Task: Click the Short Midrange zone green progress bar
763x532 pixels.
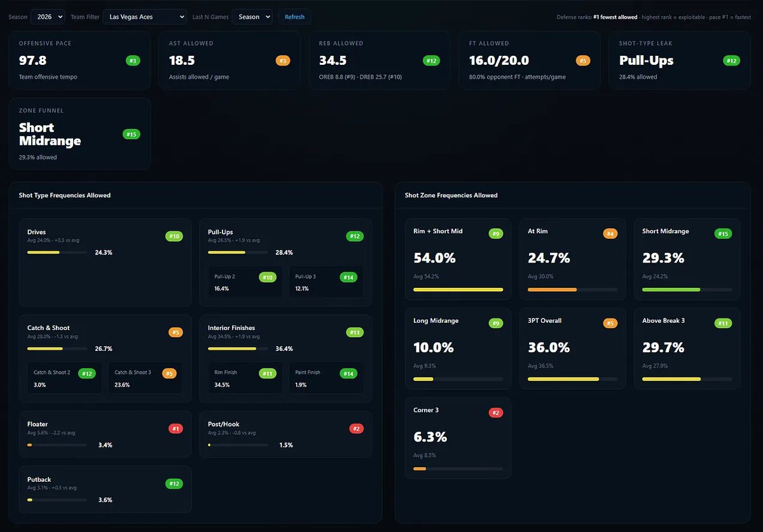Action: 687,289
